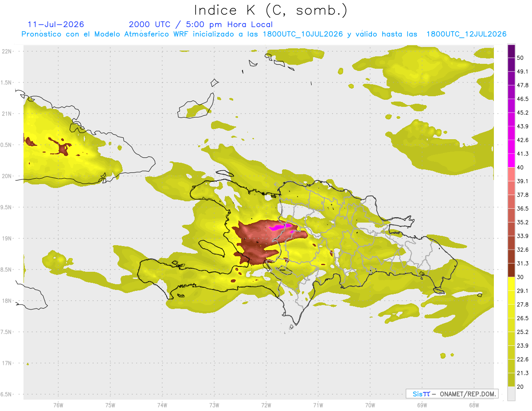Select the date label "11-Jul-2026"
Viewport: 532px width, 411px height.
click(x=55, y=24)
